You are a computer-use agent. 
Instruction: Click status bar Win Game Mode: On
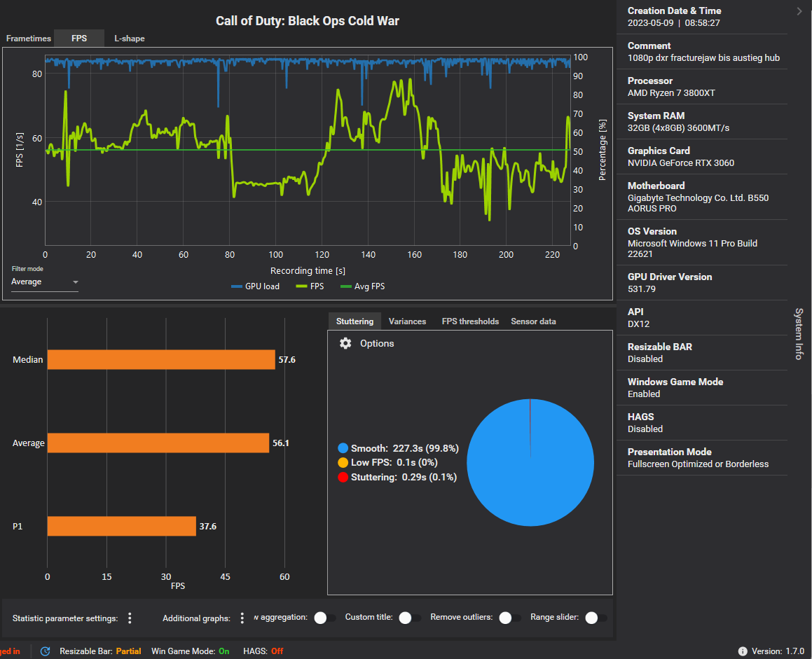click(x=190, y=651)
